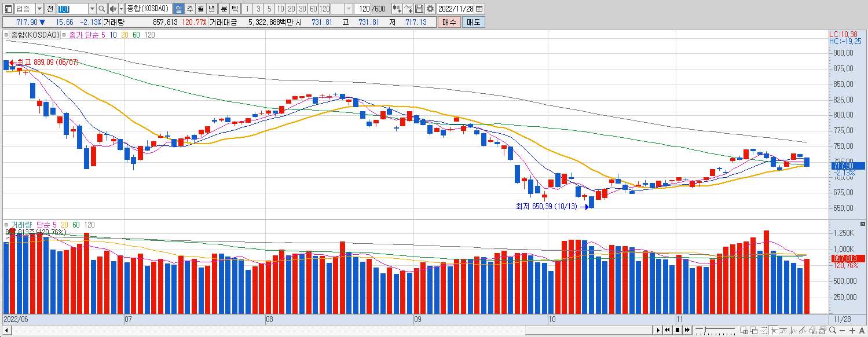Click the minus zoom out icon
This screenshot has height=337, width=868.
842,331
